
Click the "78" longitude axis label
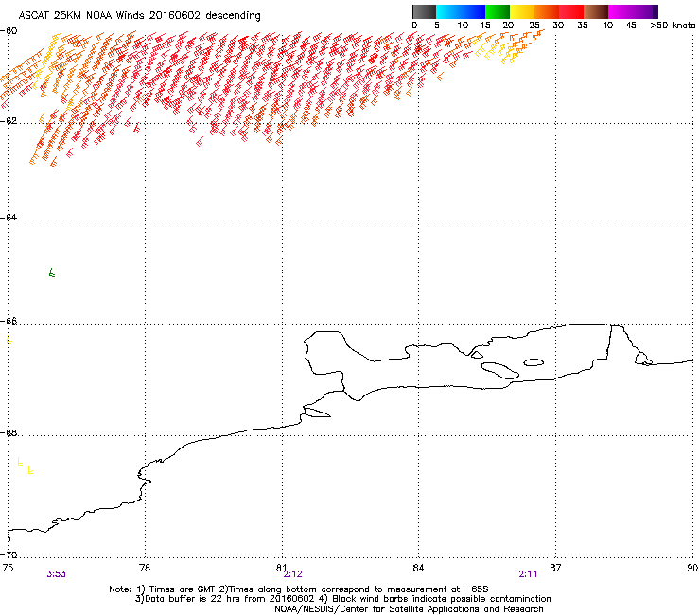145,568
